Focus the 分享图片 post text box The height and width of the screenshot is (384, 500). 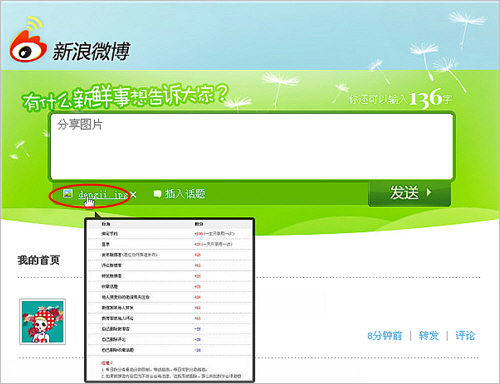[x=252, y=146]
